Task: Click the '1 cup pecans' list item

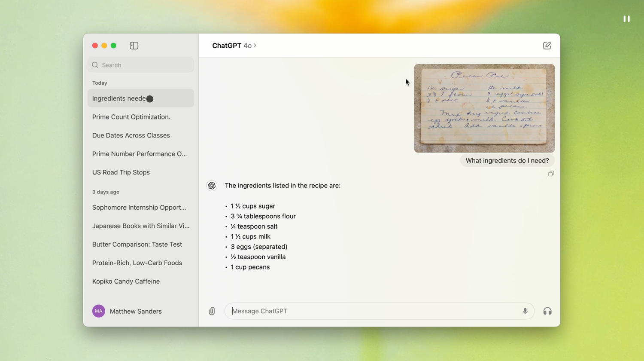Action: point(250,267)
